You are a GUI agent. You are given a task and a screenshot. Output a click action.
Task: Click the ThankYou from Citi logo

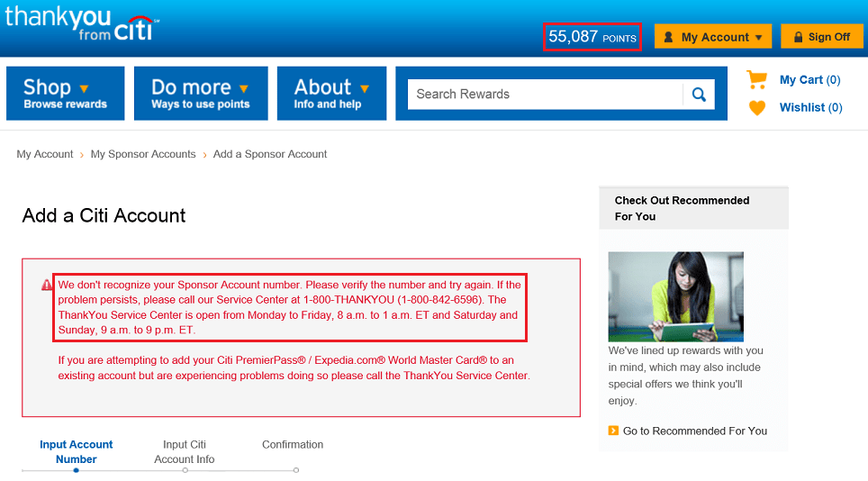tap(81, 23)
